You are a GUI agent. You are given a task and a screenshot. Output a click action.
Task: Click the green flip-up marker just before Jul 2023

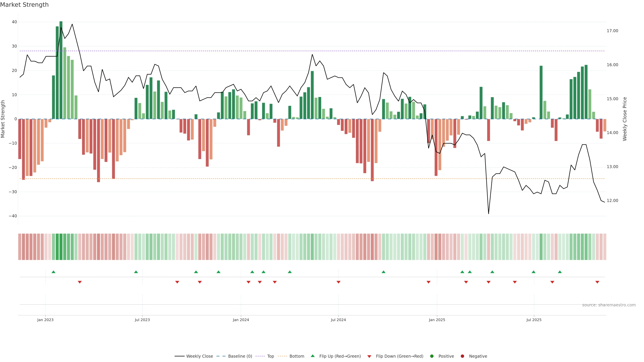click(x=136, y=272)
